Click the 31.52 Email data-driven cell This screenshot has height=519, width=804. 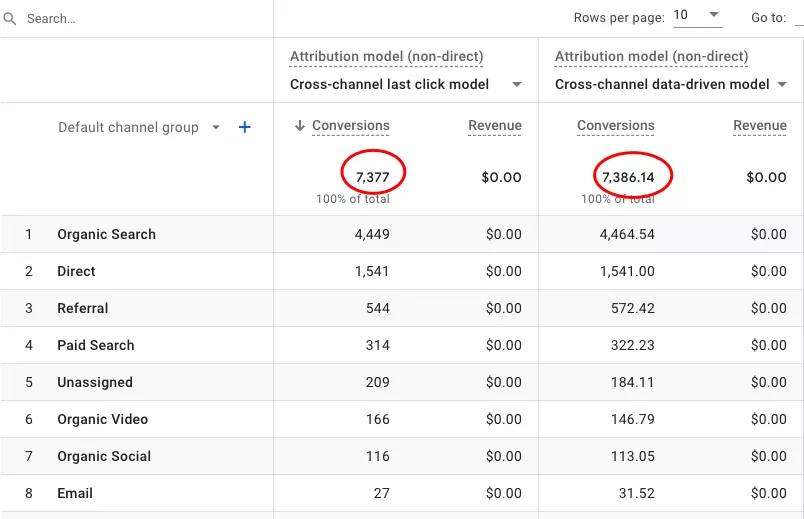[636, 493]
